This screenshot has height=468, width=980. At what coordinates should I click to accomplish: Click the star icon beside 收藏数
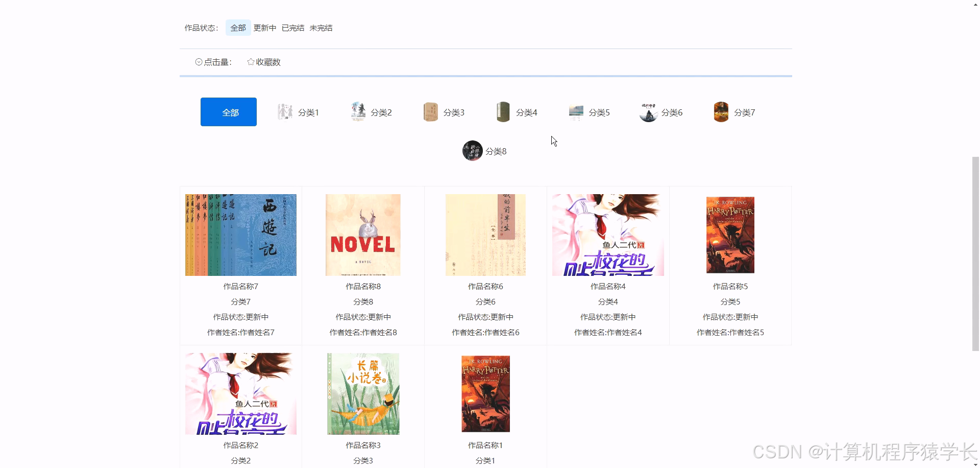click(x=250, y=61)
